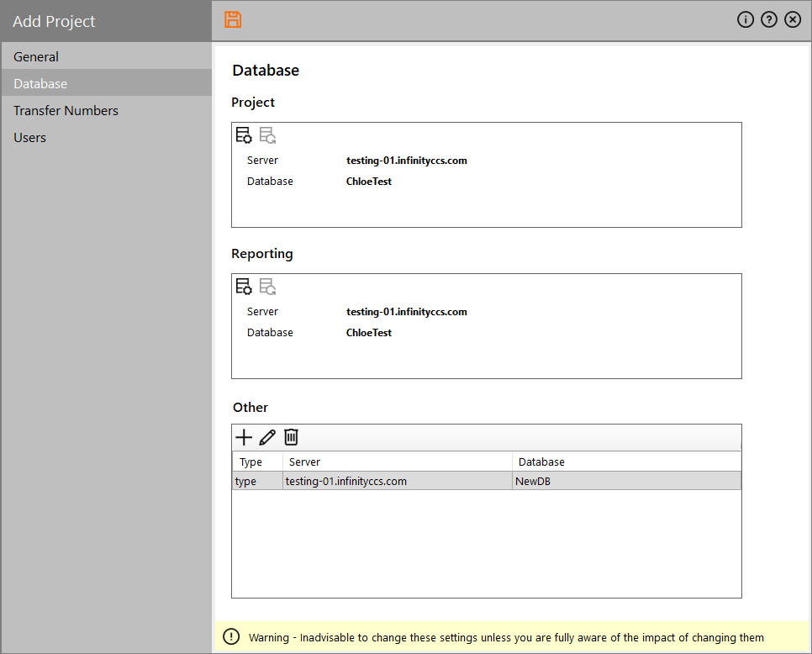Click Project server value testing-01.infinityccs.com

[407, 161]
